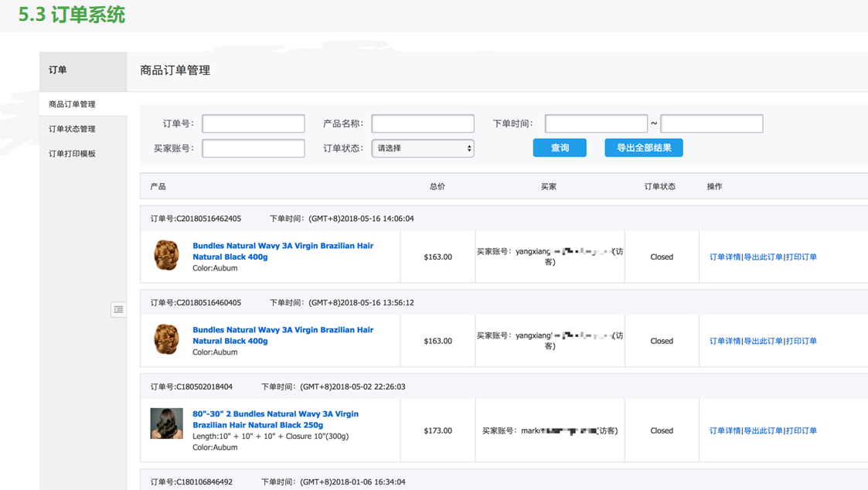Image resolution: width=868 pixels, height=490 pixels.
Task: Click the 买家账号 input field
Action: coord(253,148)
